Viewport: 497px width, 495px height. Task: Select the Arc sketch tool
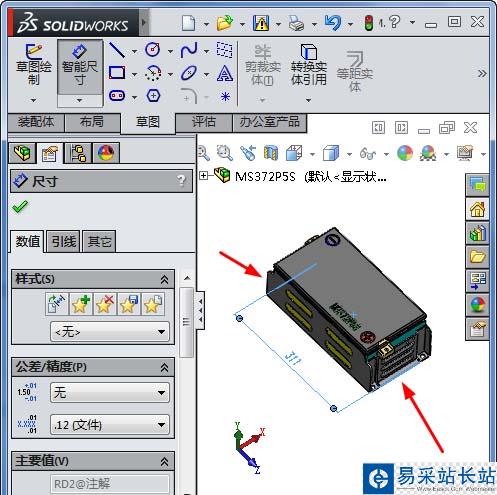tap(153, 73)
